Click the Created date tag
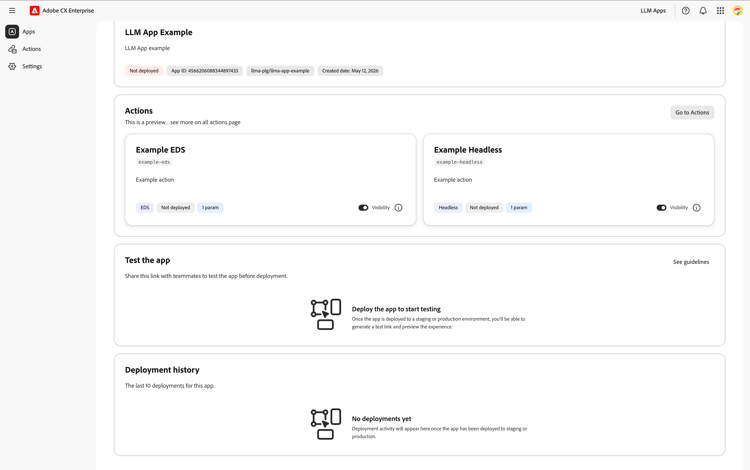The width and height of the screenshot is (750, 470). click(x=350, y=71)
